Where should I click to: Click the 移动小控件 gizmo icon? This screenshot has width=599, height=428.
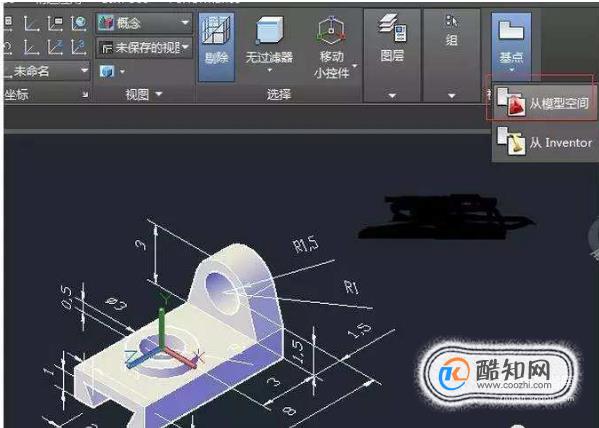(x=331, y=31)
